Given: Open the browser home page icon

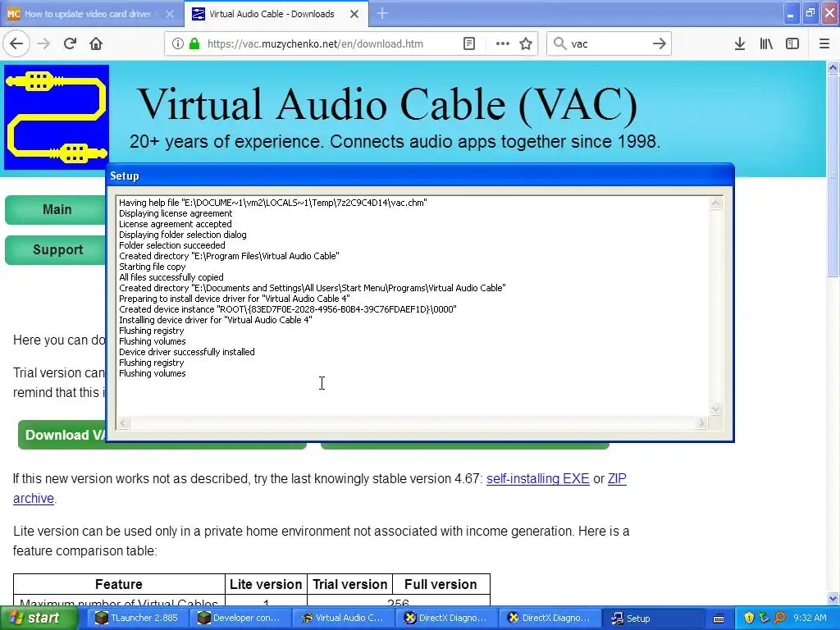Looking at the screenshot, I should coord(96,43).
